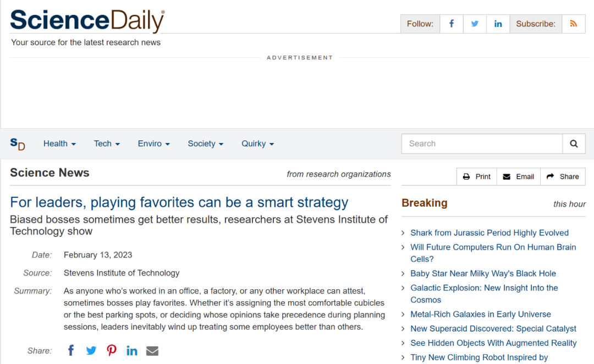Screen dimensions: 594x364
Task: Click the Share button beside Email
Action: coord(563,177)
